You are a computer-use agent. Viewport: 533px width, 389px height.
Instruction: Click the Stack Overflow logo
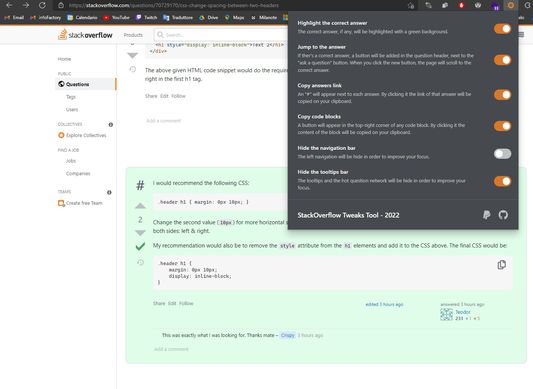click(x=85, y=35)
